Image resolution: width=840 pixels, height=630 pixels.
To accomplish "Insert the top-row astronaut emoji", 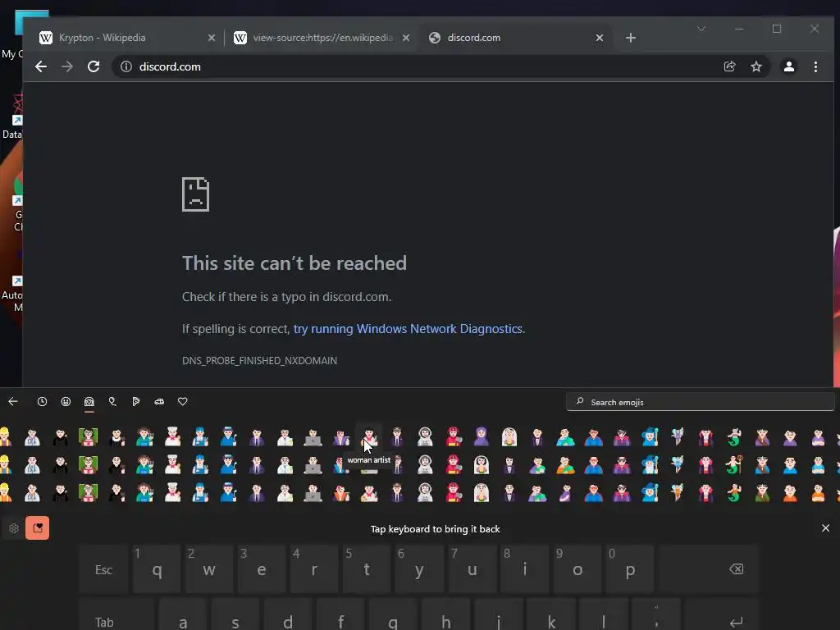I will (426, 436).
